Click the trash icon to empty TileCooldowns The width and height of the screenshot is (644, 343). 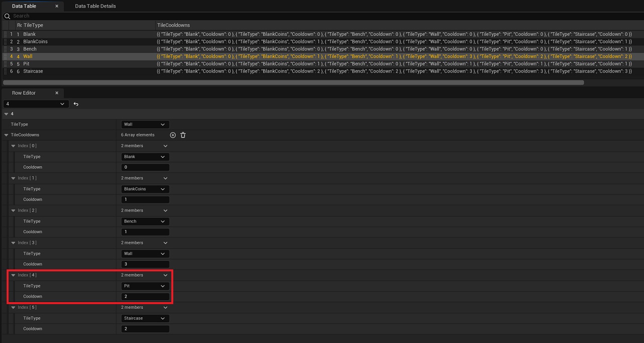tap(183, 135)
